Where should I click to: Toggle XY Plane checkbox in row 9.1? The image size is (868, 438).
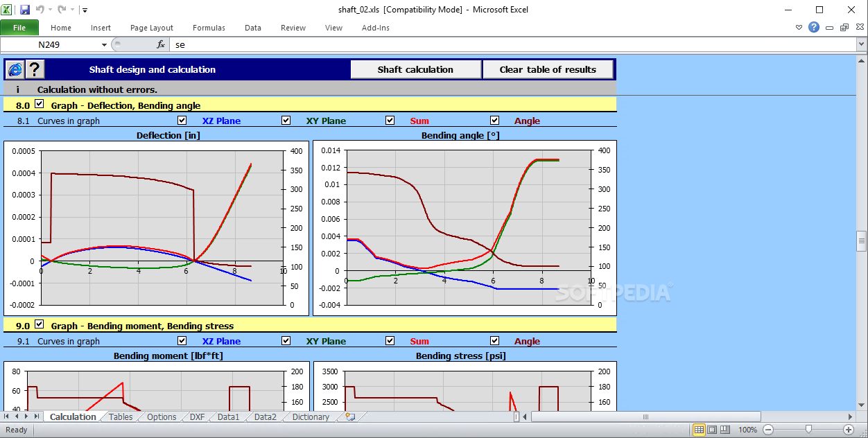(x=286, y=340)
